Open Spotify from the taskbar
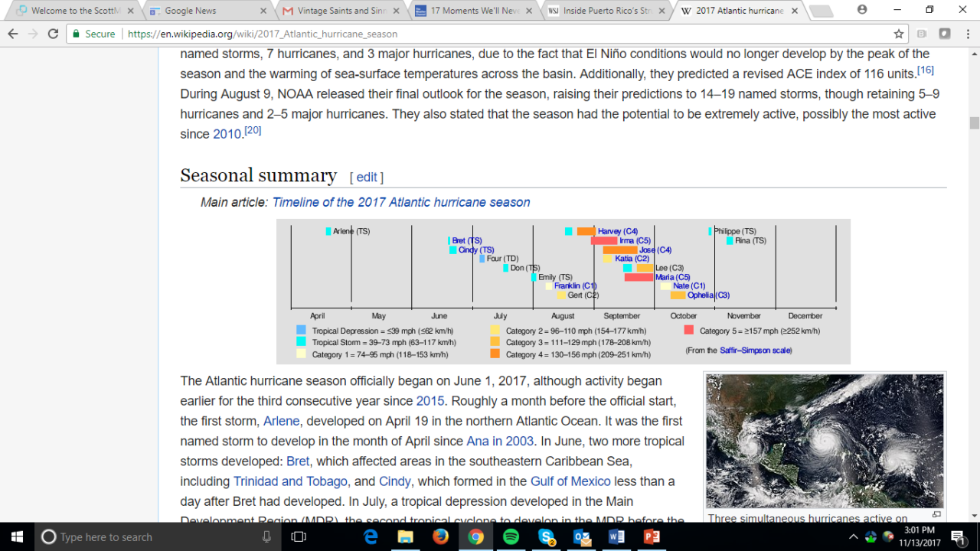The height and width of the screenshot is (551, 980). [511, 536]
